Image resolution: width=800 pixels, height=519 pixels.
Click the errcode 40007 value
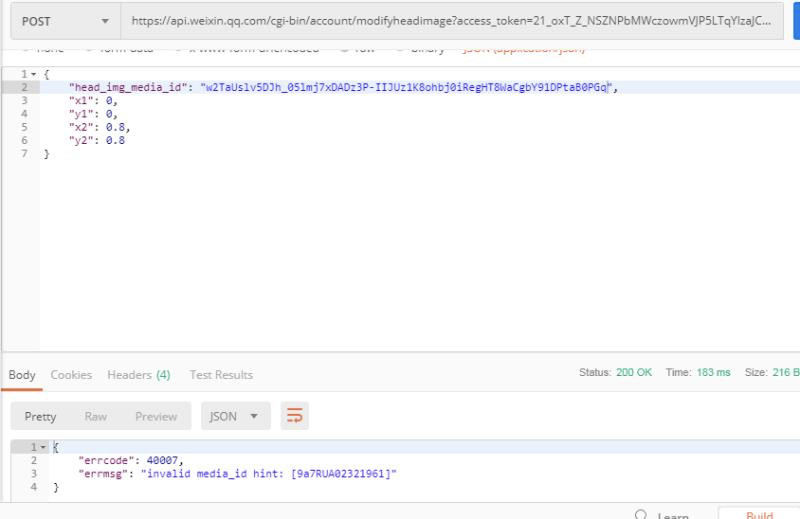click(162, 460)
